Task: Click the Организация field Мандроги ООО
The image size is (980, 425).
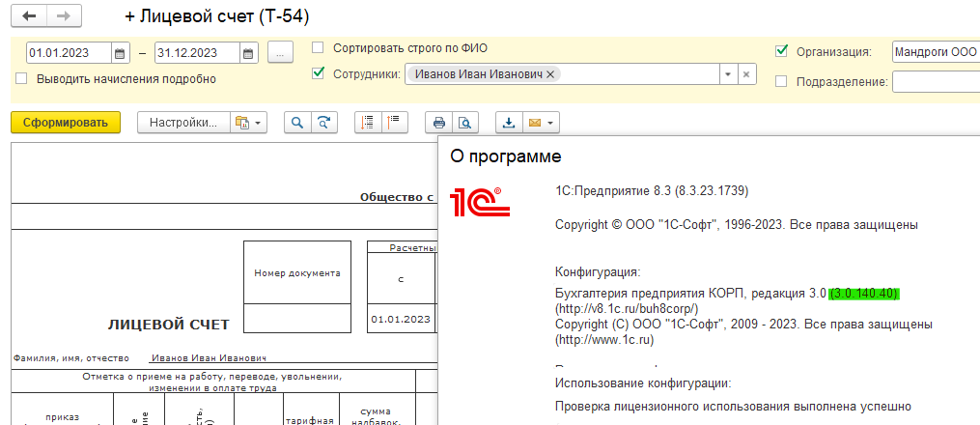Action: pyautogui.click(x=936, y=52)
